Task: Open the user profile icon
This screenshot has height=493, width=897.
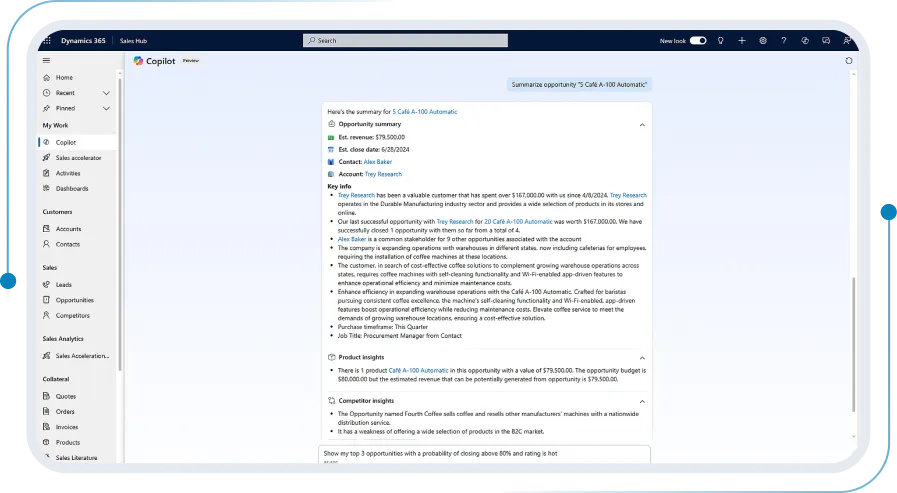Action: [x=847, y=41]
